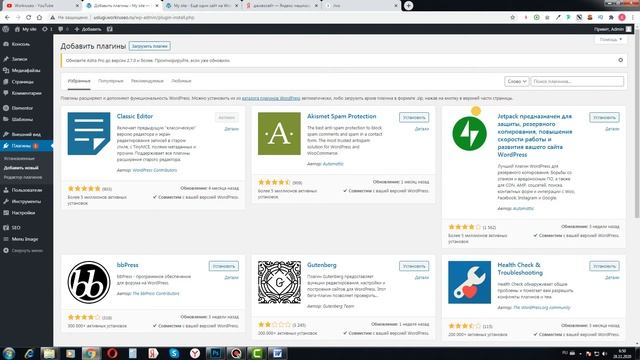Click bbPress plugin logo

click(89, 282)
